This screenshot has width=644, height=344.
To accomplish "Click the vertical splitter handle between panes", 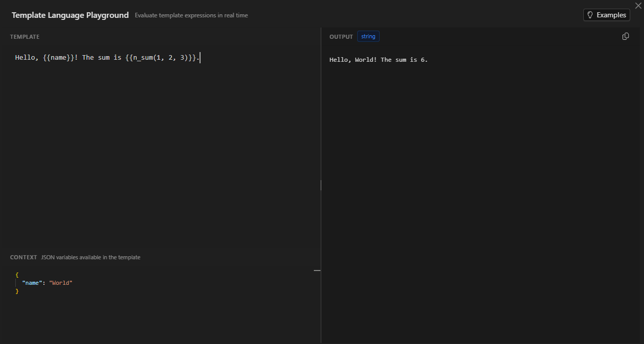I will pos(320,185).
